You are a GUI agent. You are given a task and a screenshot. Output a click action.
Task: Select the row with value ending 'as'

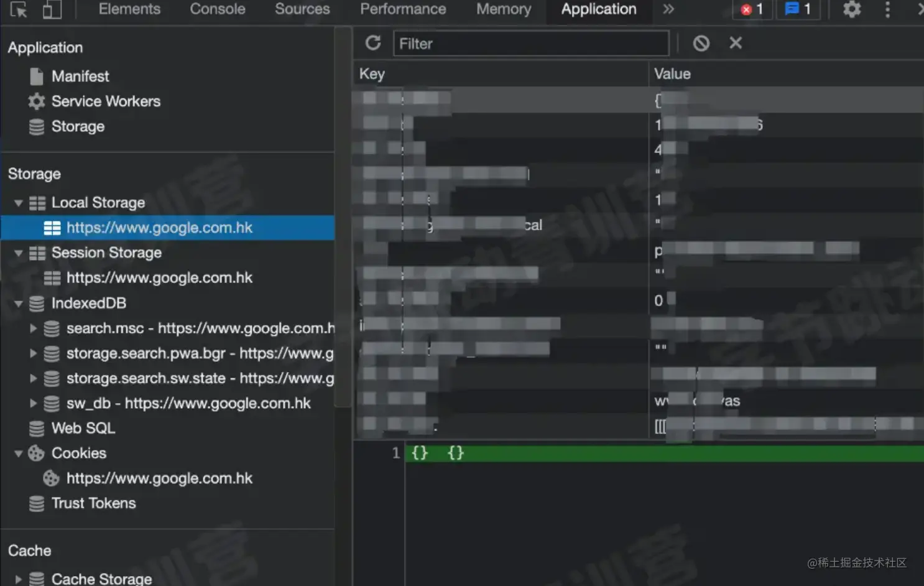[639, 401]
